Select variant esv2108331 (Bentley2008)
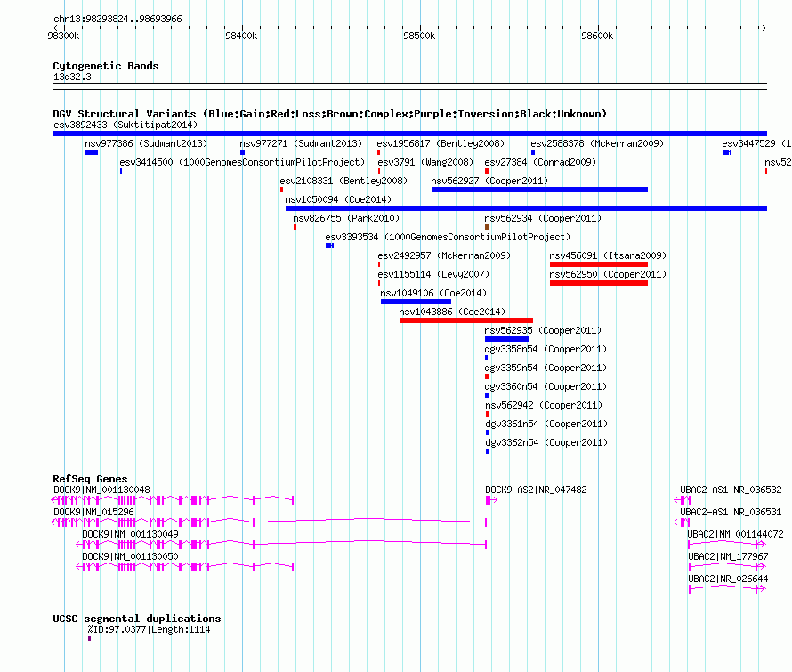The height and width of the screenshot is (672, 792). coord(343,181)
